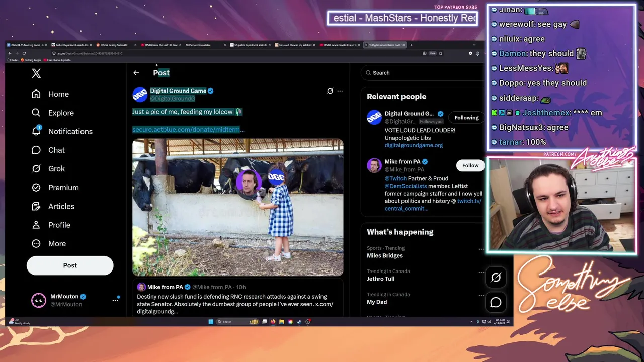
Task: Go back with the Post arrow
Action: click(x=136, y=73)
